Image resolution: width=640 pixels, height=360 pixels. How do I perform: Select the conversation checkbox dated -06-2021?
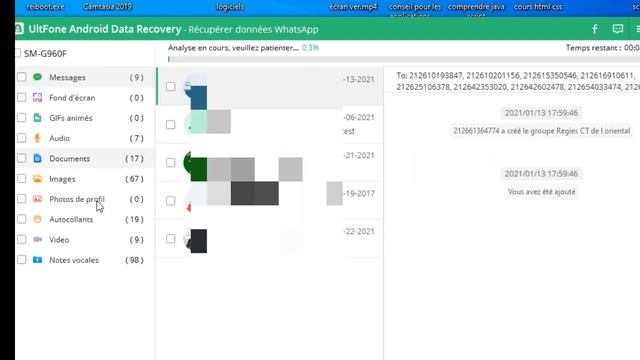tap(171, 124)
